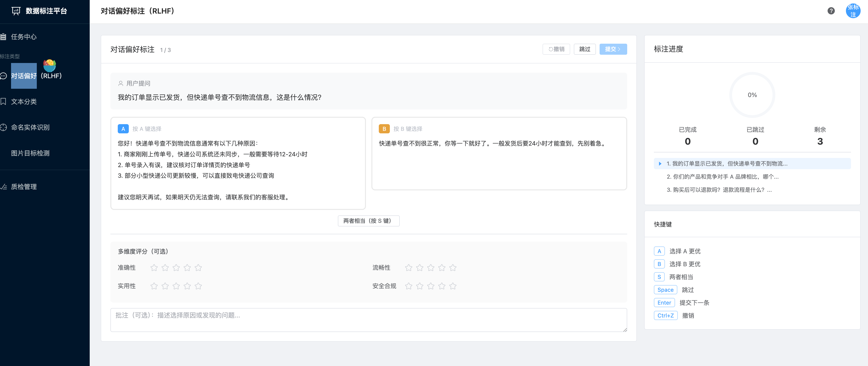The image size is (868, 366).
Task: Click the orange B badge on response B
Action: (x=384, y=129)
